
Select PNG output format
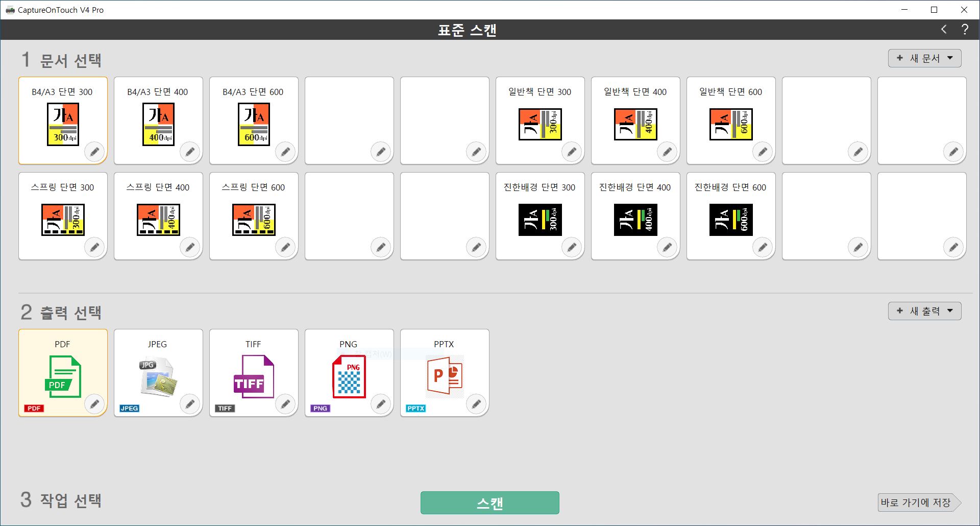[x=349, y=372]
